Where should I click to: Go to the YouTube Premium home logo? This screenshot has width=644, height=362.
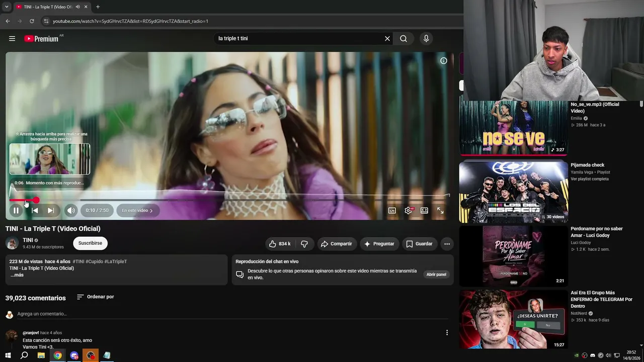(42, 39)
